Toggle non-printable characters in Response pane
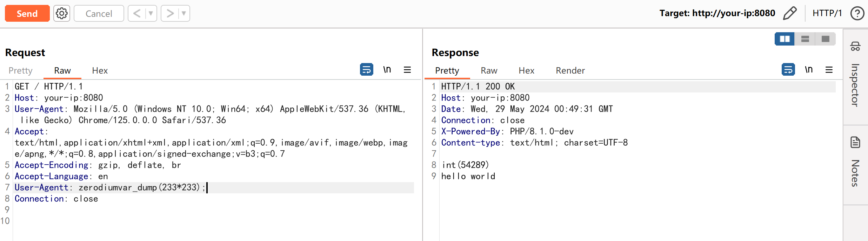868x241 pixels. point(808,70)
